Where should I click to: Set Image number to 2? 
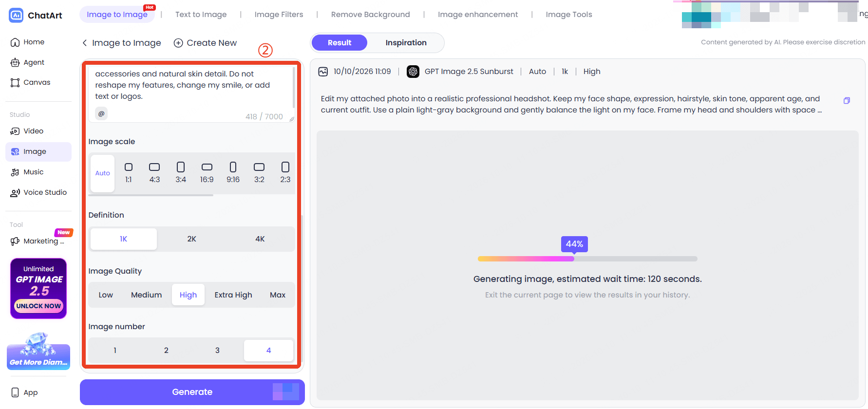(166, 351)
